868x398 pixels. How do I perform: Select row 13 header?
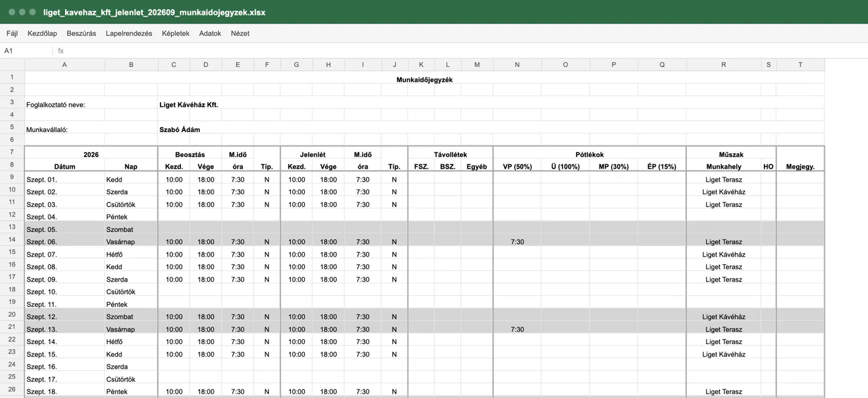[12, 227]
